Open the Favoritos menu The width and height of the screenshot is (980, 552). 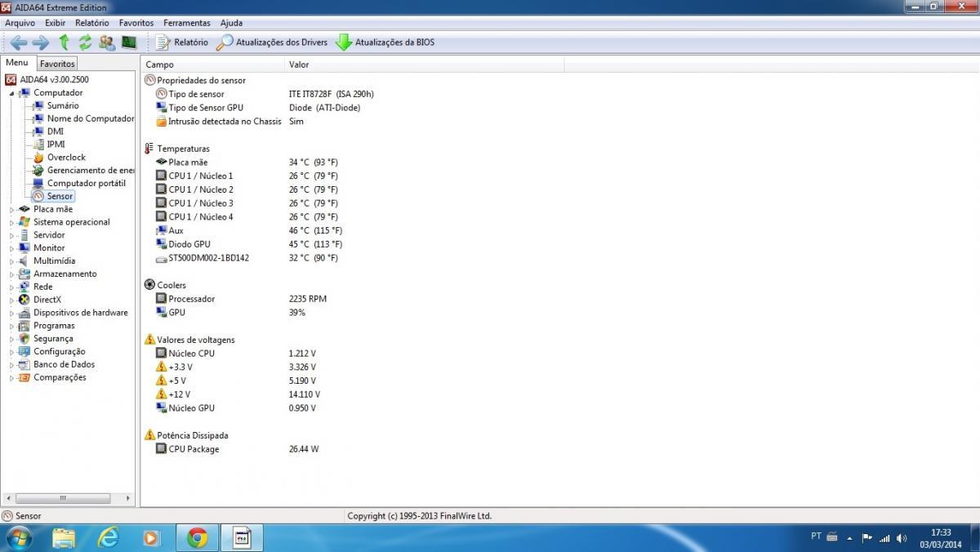[136, 23]
